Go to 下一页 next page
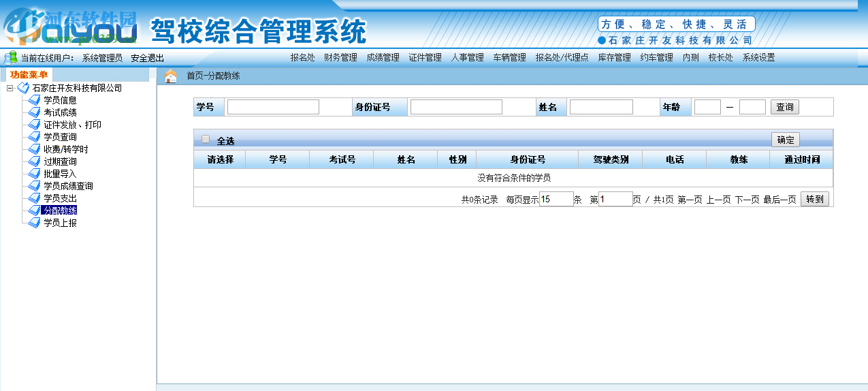 (747, 200)
